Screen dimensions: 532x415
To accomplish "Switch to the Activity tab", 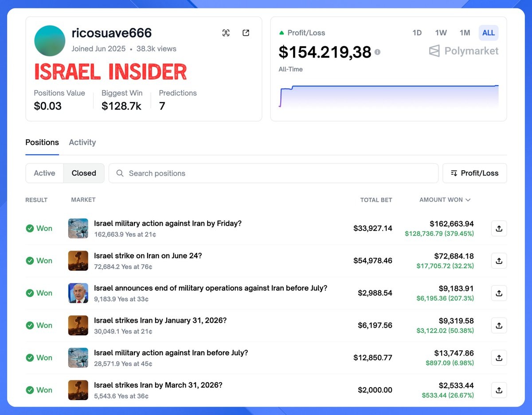I will tap(82, 142).
